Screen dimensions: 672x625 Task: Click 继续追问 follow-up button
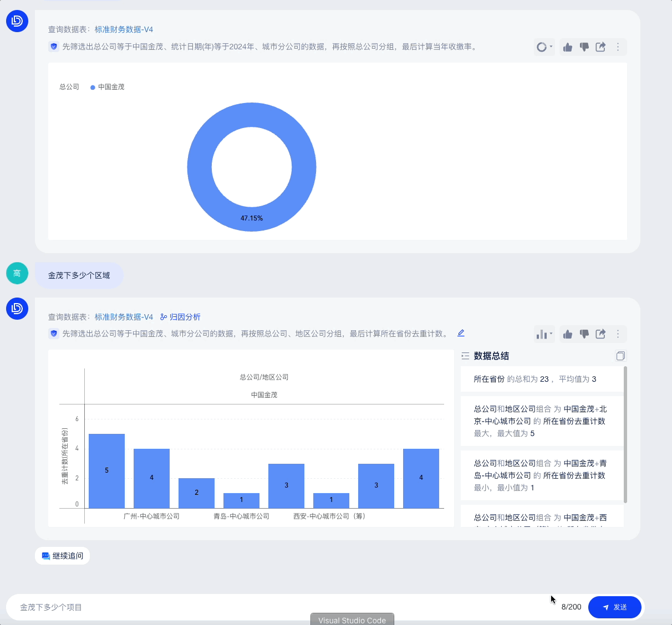click(62, 556)
